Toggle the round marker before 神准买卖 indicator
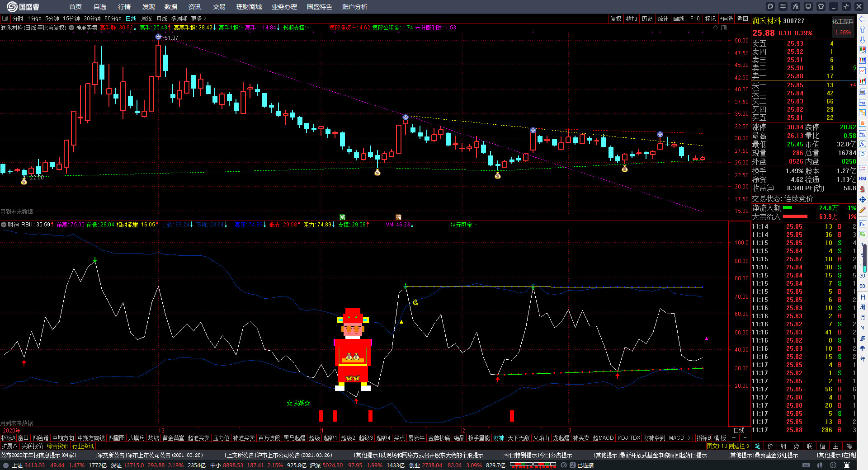 [x=71, y=28]
